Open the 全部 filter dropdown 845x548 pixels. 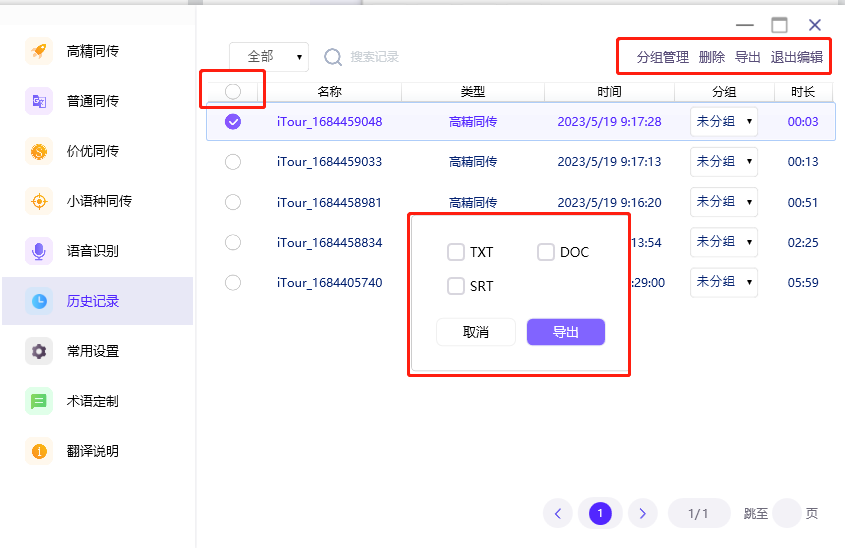pos(269,57)
